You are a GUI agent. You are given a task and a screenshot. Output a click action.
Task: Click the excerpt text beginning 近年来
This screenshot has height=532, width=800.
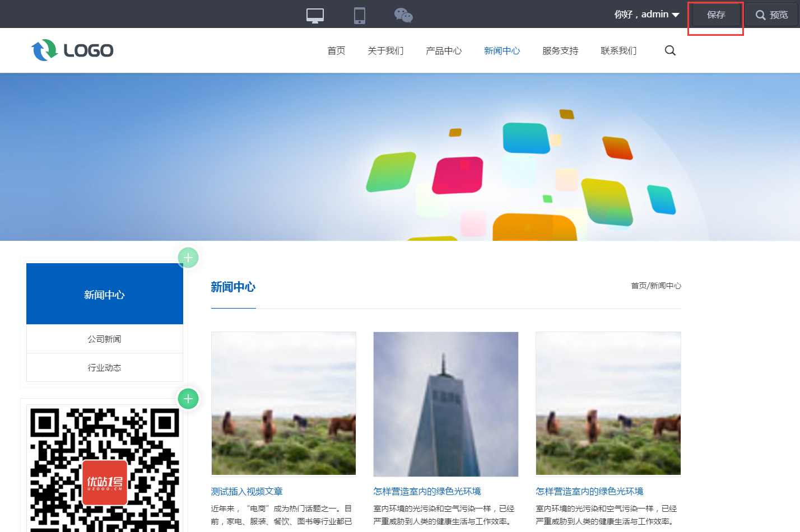coord(282,515)
